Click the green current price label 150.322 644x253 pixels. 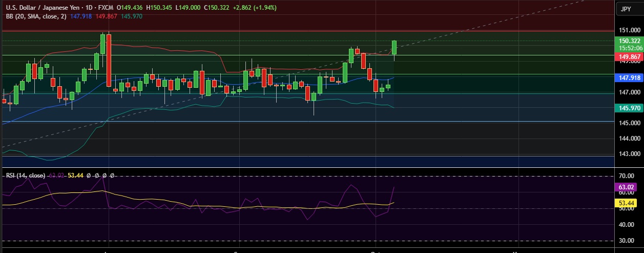click(629, 41)
